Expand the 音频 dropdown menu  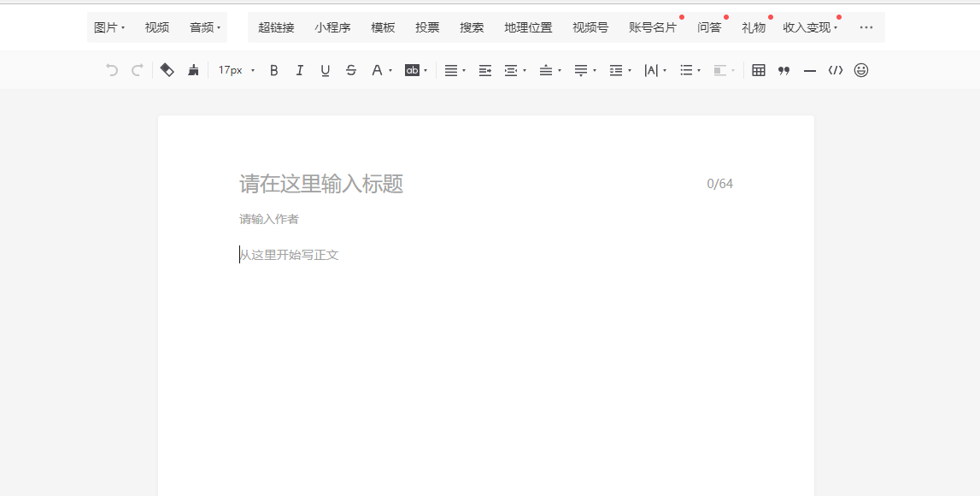pos(205,27)
